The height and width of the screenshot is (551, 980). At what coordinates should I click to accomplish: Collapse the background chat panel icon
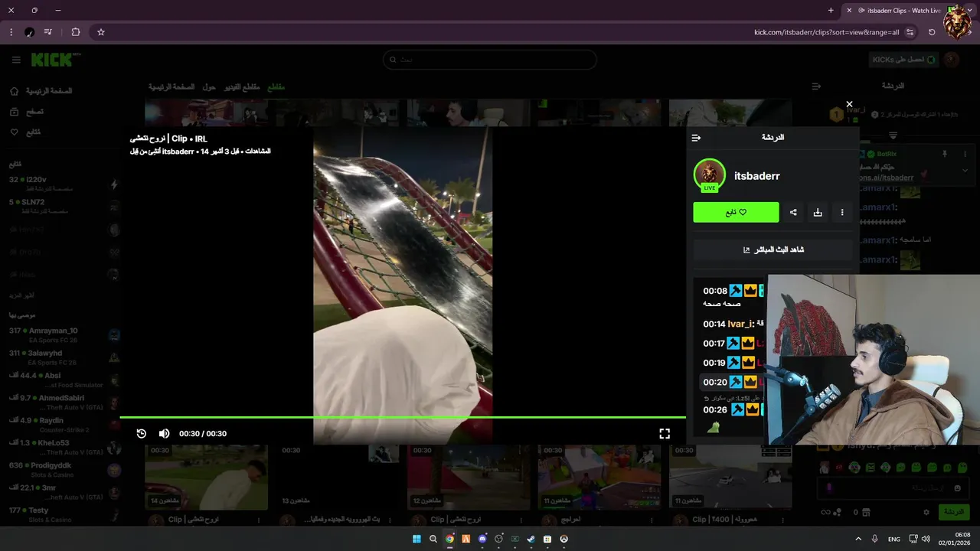pos(816,86)
